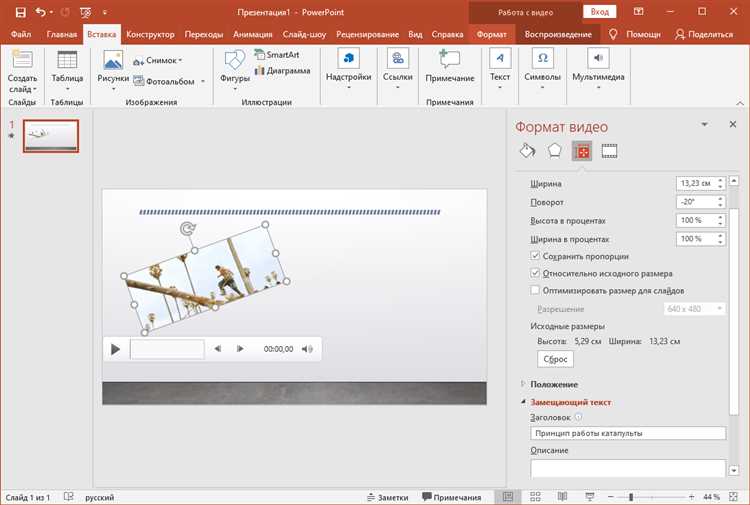Select the Effects pentagon icon

click(554, 151)
